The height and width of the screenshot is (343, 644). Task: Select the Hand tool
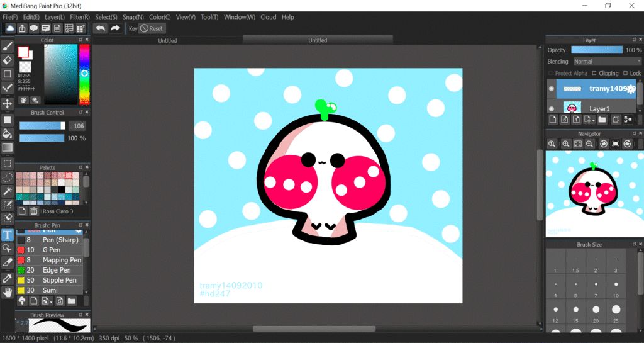(8, 292)
